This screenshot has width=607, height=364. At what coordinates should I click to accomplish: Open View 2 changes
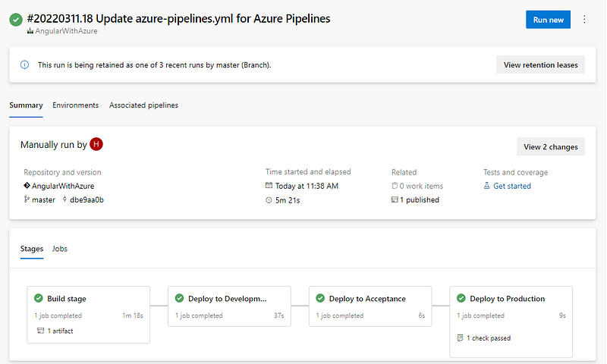tap(550, 146)
